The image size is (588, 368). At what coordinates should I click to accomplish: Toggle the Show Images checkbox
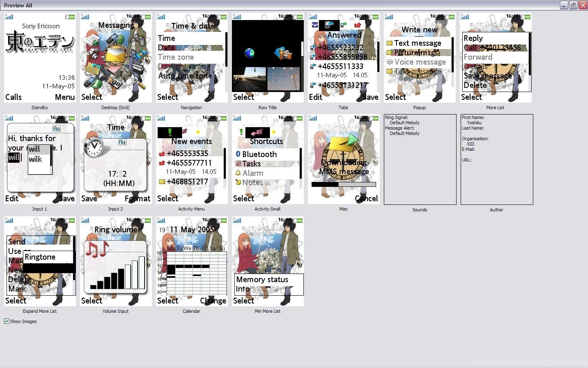[7, 321]
